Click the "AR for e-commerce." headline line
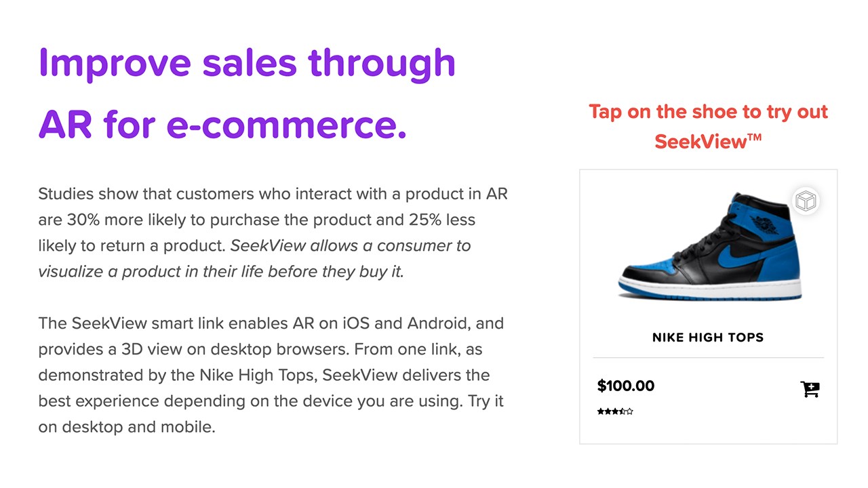 (222, 124)
